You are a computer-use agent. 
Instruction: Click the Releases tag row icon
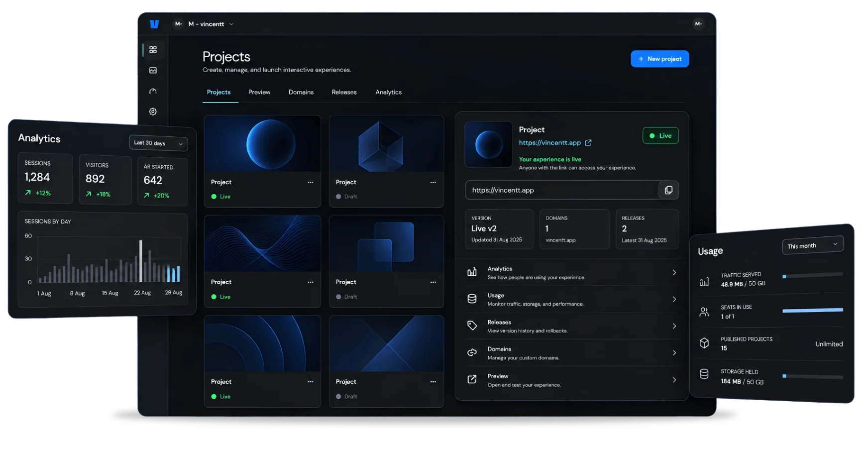point(472,326)
